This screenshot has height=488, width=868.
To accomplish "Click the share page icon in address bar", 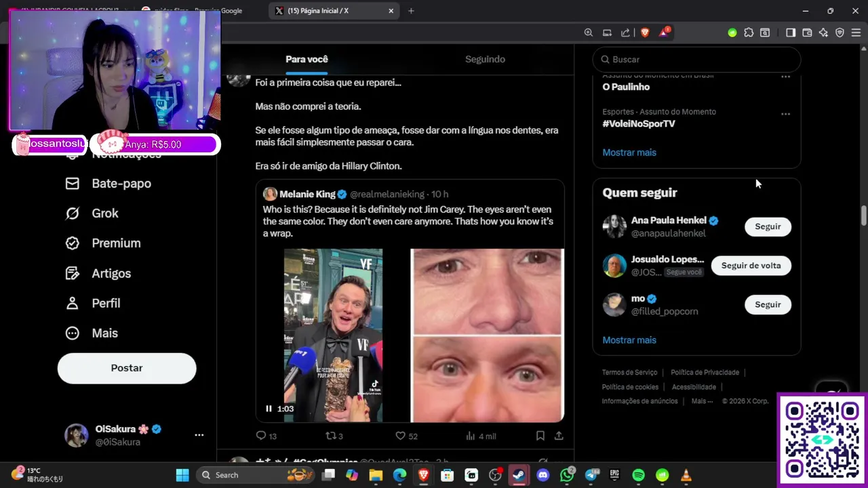I will [625, 33].
